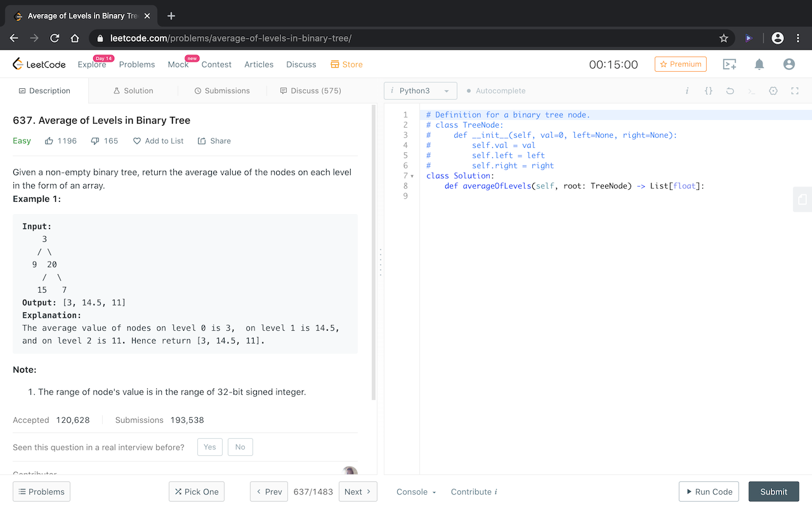
Task: Open the user avatar menu
Action: (x=789, y=64)
